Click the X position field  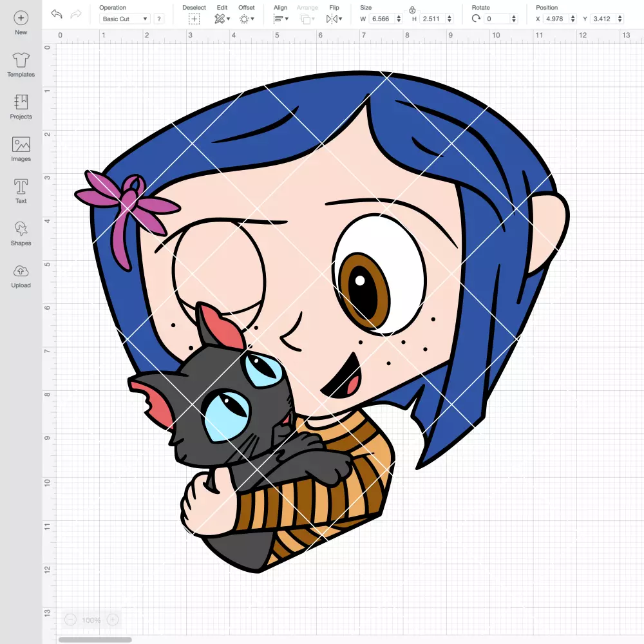(556, 19)
